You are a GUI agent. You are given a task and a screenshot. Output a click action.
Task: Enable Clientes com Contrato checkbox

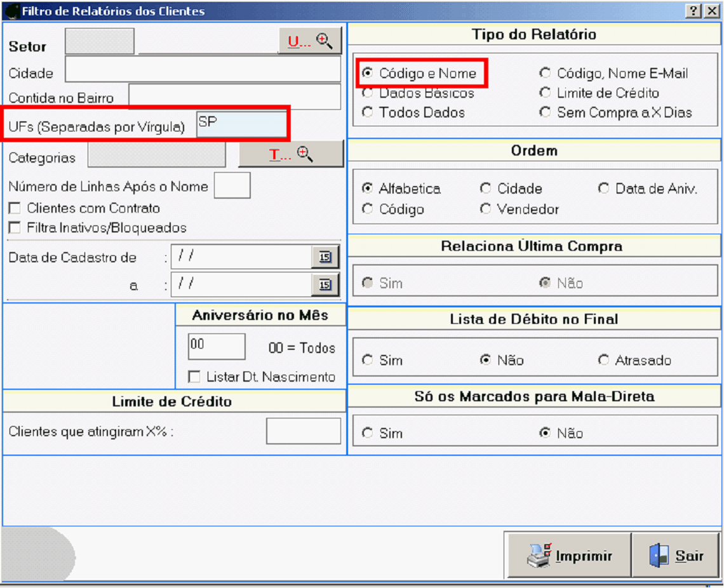click(x=14, y=208)
